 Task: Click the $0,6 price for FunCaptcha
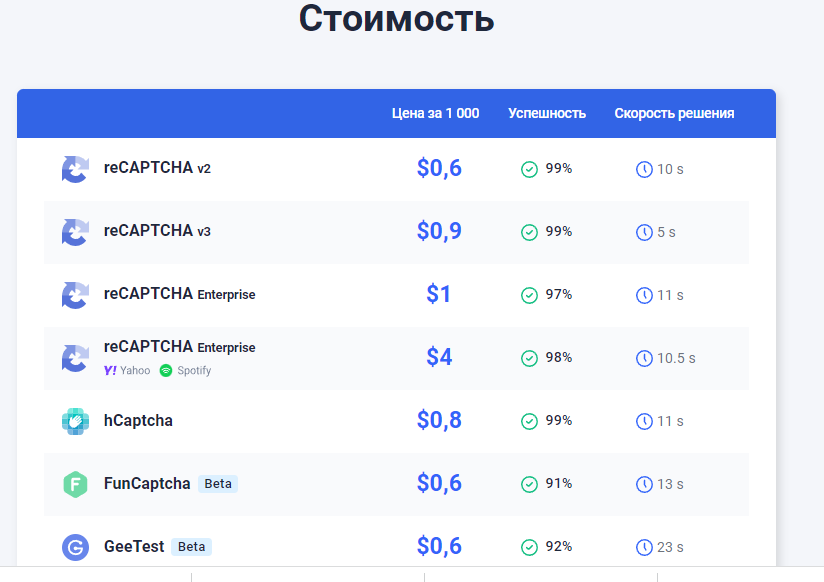pos(439,484)
